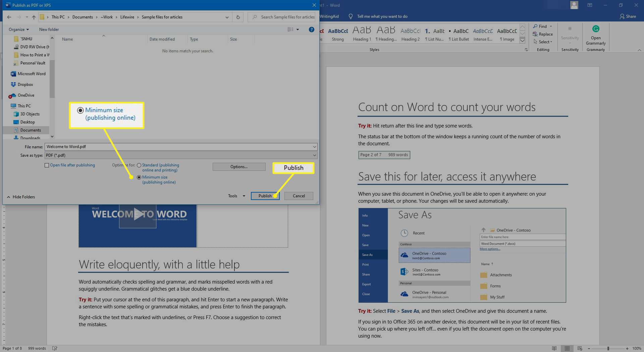644x352 pixels.
Task: Click the File name input field
Action: click(x=178, y=147)
